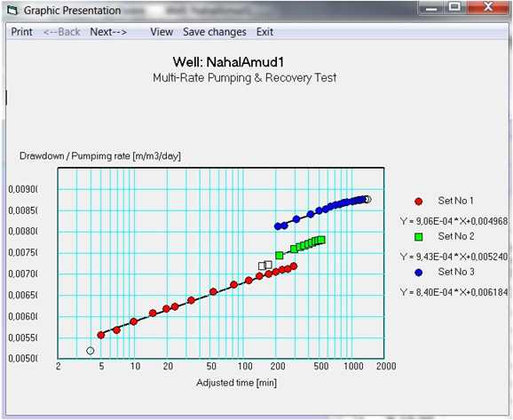Maximize the Graphic Presentation window
513x420 pixels.
click(x=454, y=7)
